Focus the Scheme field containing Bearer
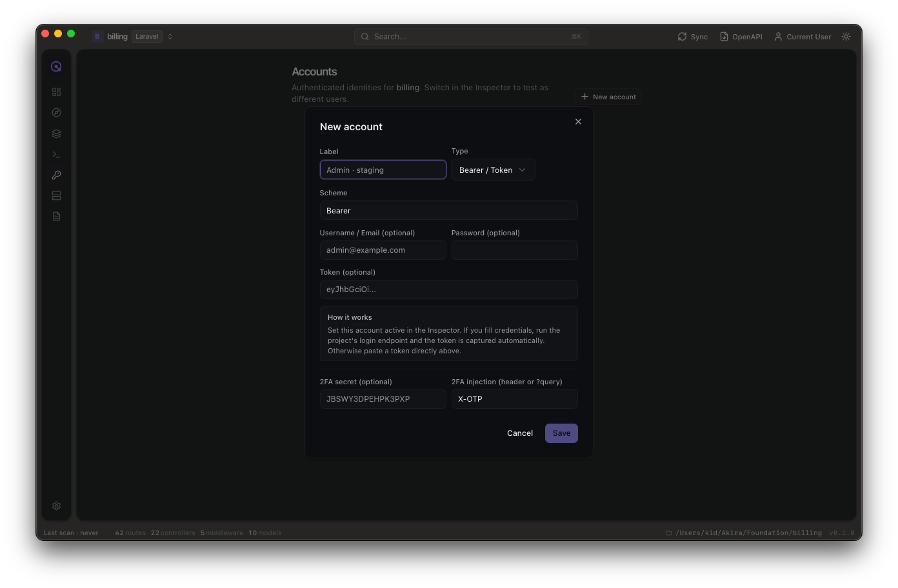 coord(448,210)
